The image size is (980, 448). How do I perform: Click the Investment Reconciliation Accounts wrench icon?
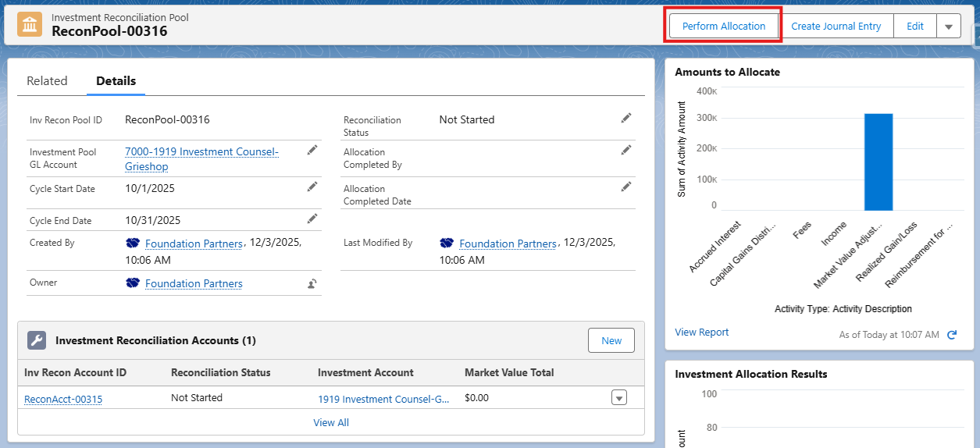(37, 340)
